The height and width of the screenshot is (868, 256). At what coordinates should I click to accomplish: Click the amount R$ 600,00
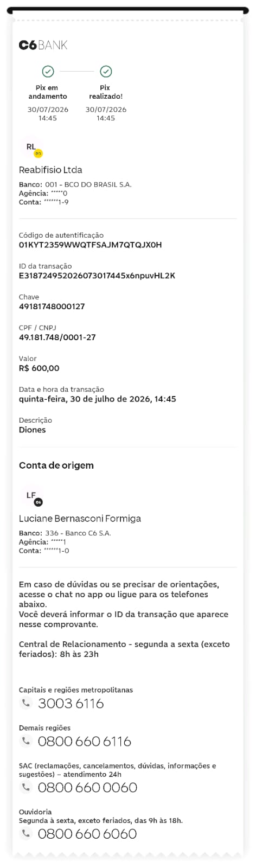[39, 368]
